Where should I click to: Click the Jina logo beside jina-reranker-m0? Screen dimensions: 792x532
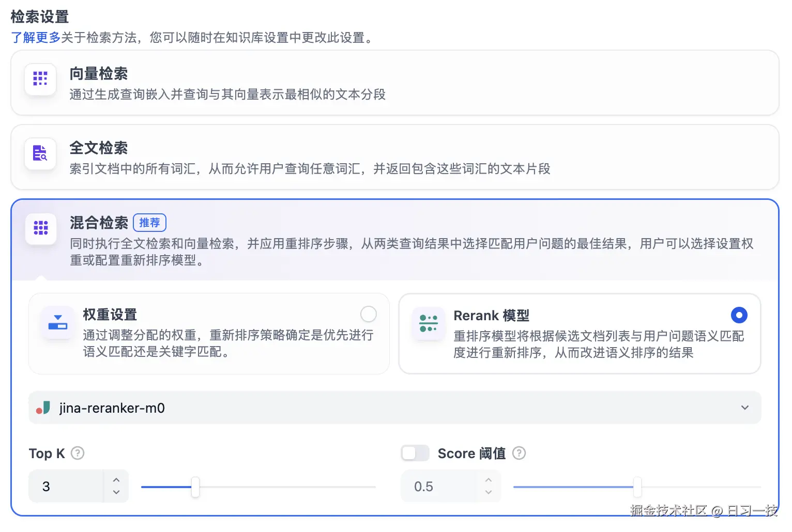43,408
